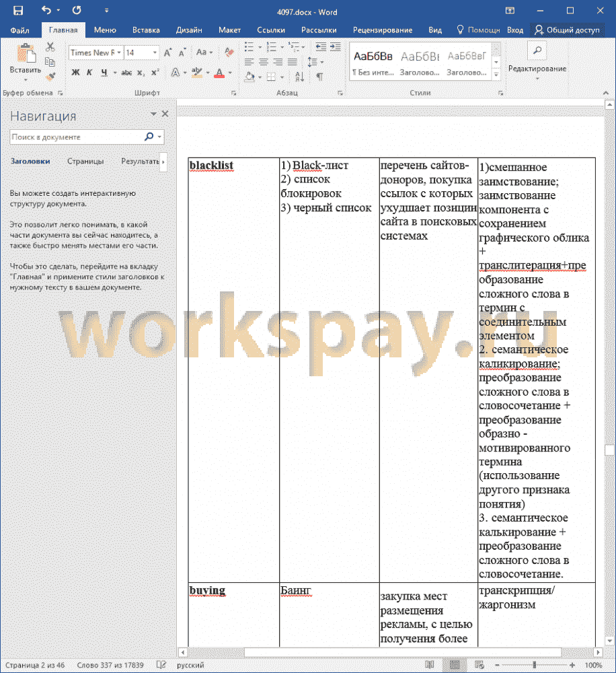Select the Заголовок 1 style
The height and width of the screenshot is (673, 616).
pos(420,63)
